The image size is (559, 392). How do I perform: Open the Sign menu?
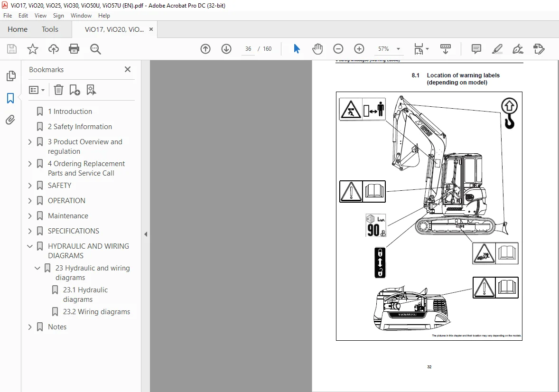tap(58, 16)
